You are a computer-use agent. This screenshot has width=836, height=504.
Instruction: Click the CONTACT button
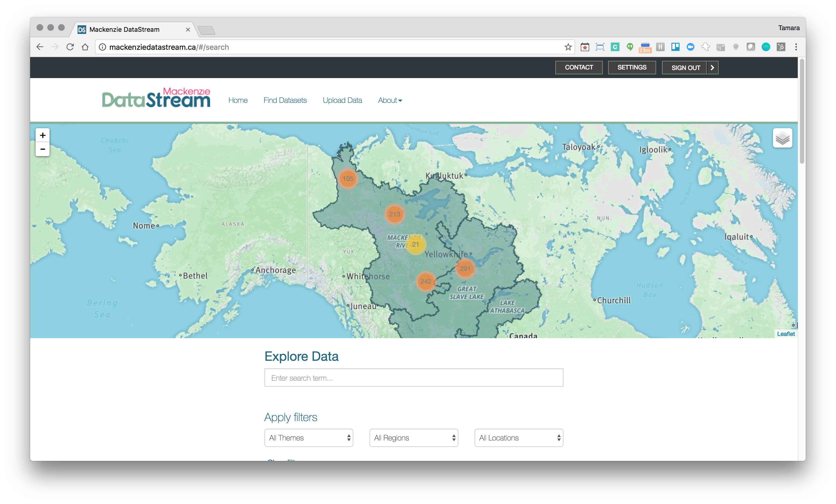coord(579,68)
